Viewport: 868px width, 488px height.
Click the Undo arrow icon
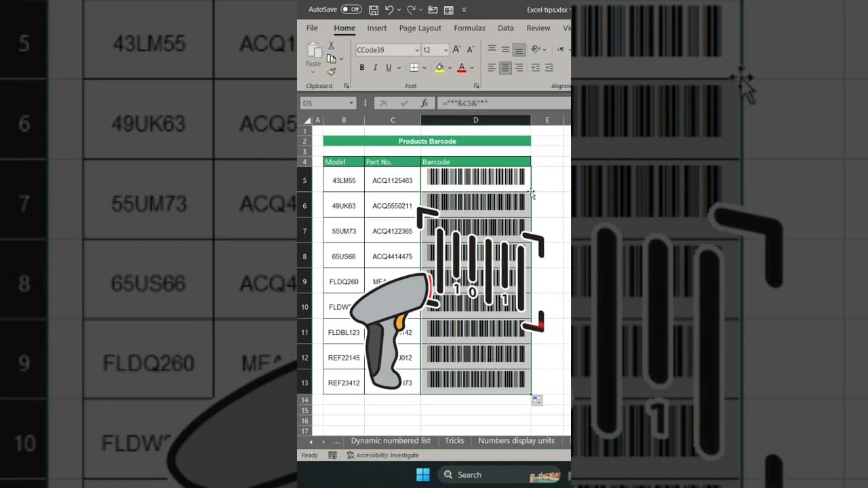[389, 10]
